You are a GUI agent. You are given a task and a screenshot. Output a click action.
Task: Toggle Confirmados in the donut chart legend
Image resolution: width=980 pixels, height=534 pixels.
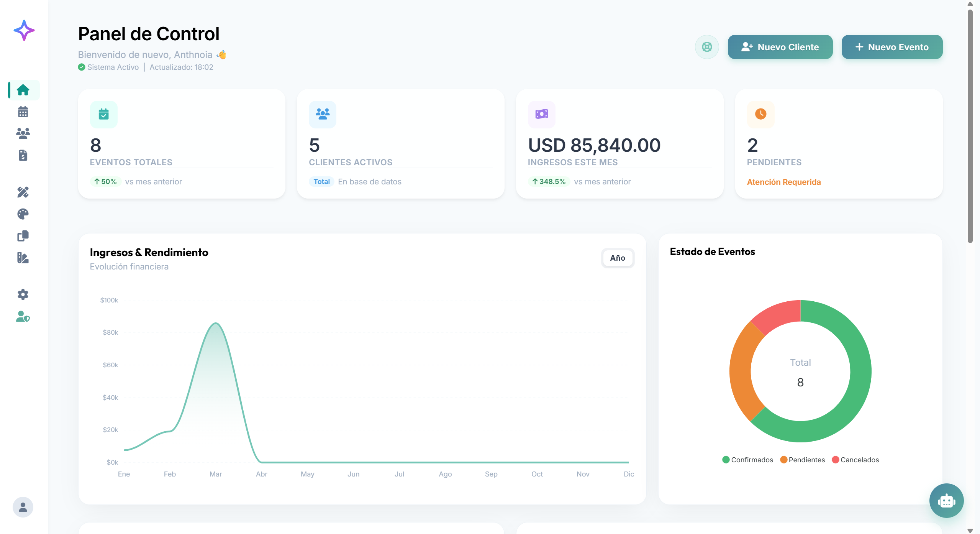748,460
